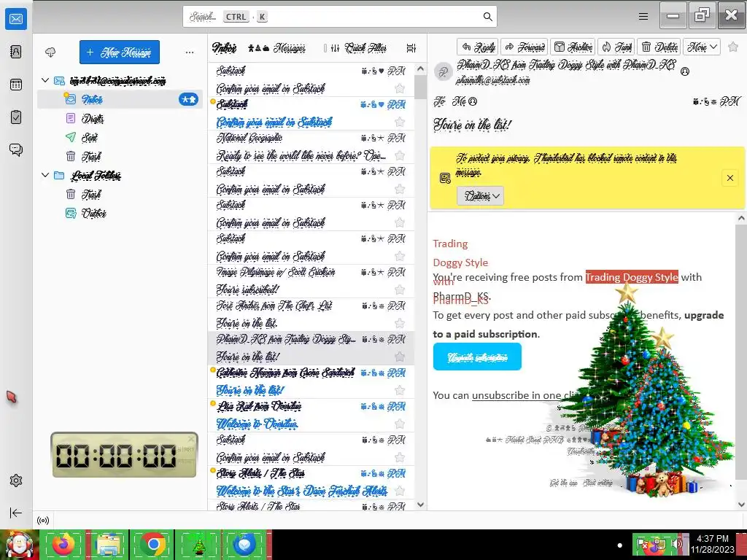Archive the open message
747x560 pixels.
click(x=573, y=47)
